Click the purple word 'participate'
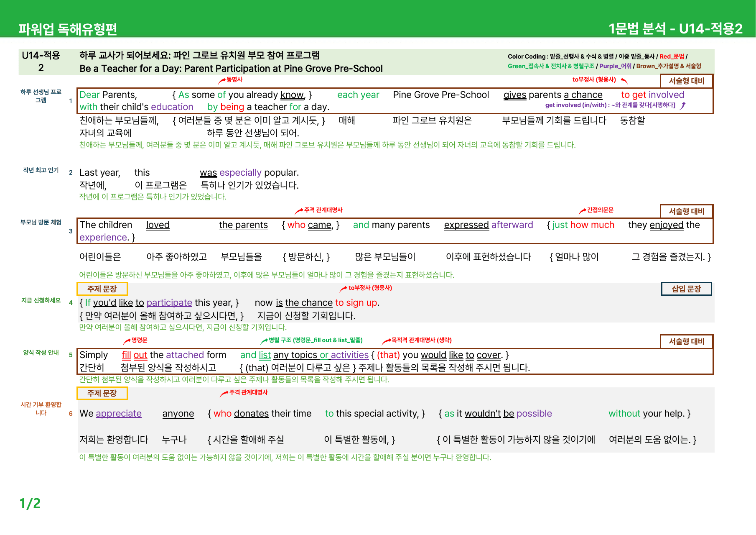This screenshot has width=756, height=535. pos(169,303)
